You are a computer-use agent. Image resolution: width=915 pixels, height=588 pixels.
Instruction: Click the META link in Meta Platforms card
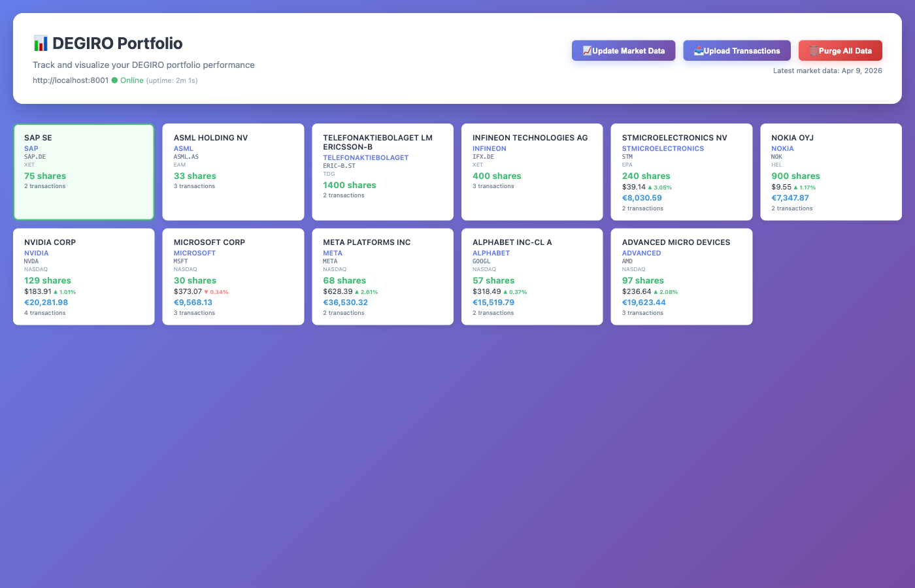(333, 253)
